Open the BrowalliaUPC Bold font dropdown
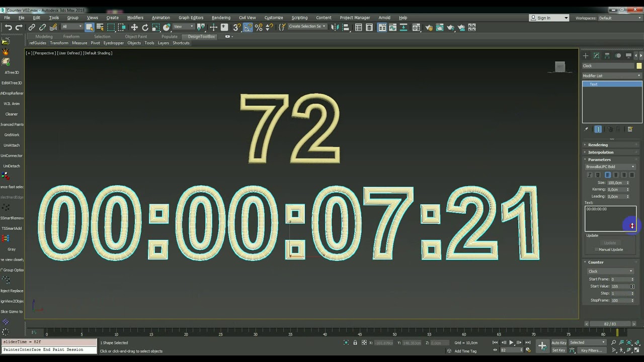Viewport: 644px width, 362px height. pyautogui.click(x=610, y=167)
